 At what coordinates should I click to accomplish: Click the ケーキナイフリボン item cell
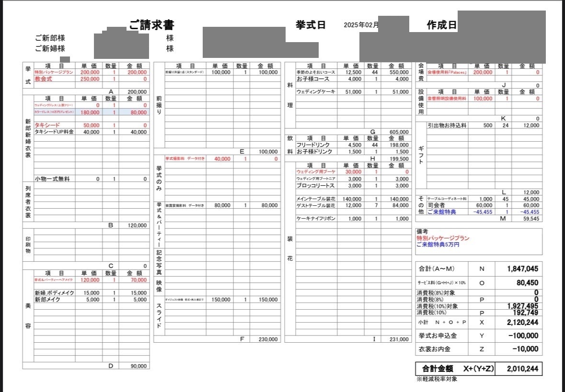316,219
